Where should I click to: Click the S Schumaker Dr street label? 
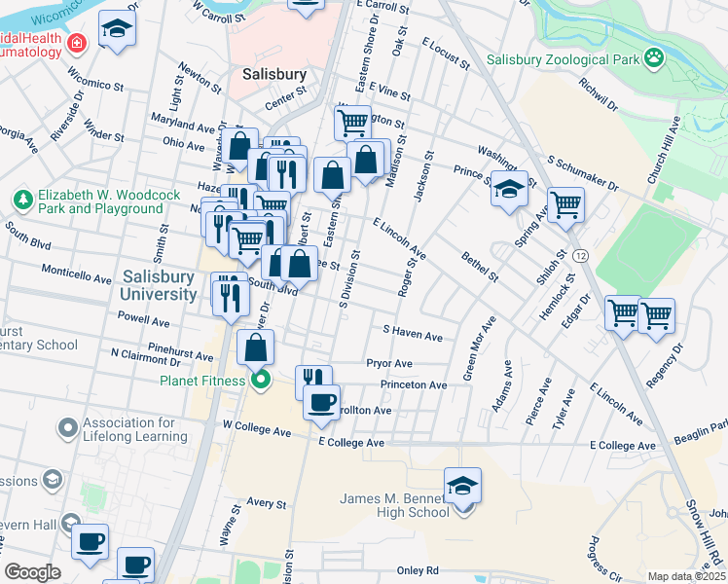click(583, 173)
